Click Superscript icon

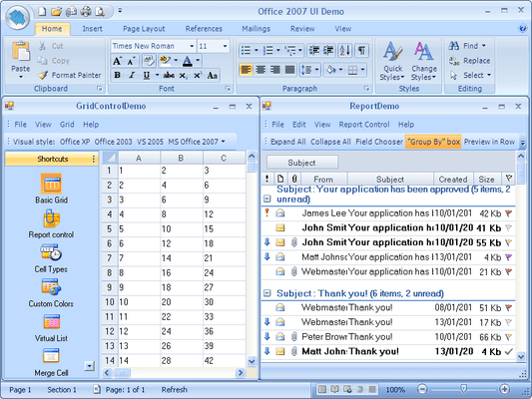(x=198, y=75)
